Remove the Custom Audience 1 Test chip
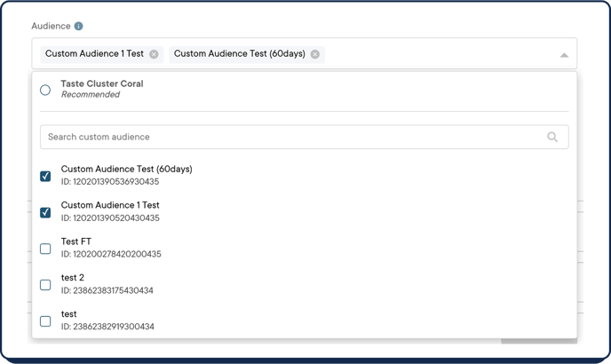The height and width of the screenshot is (364, 611). coord(154,54)
